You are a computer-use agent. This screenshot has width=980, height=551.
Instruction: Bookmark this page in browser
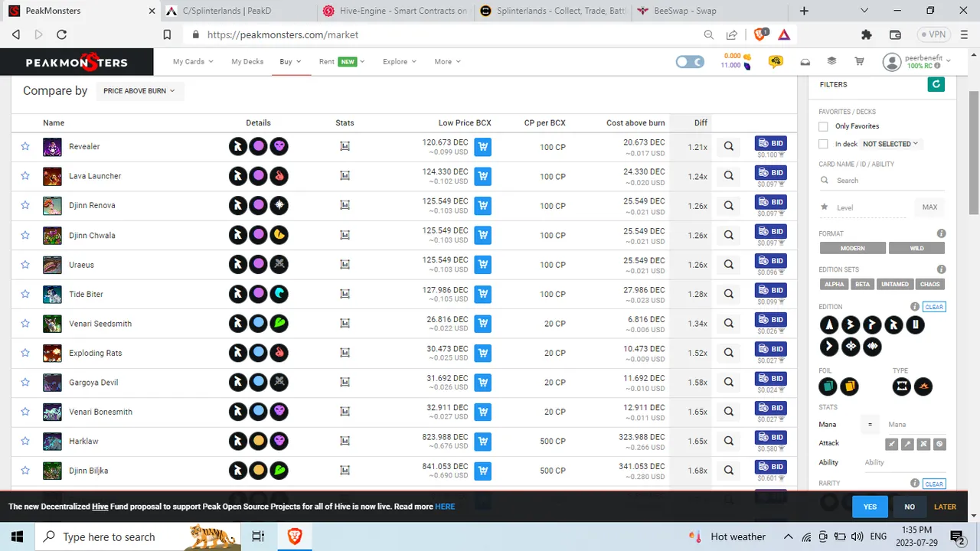pyautogui.click(x=167, y=34)
